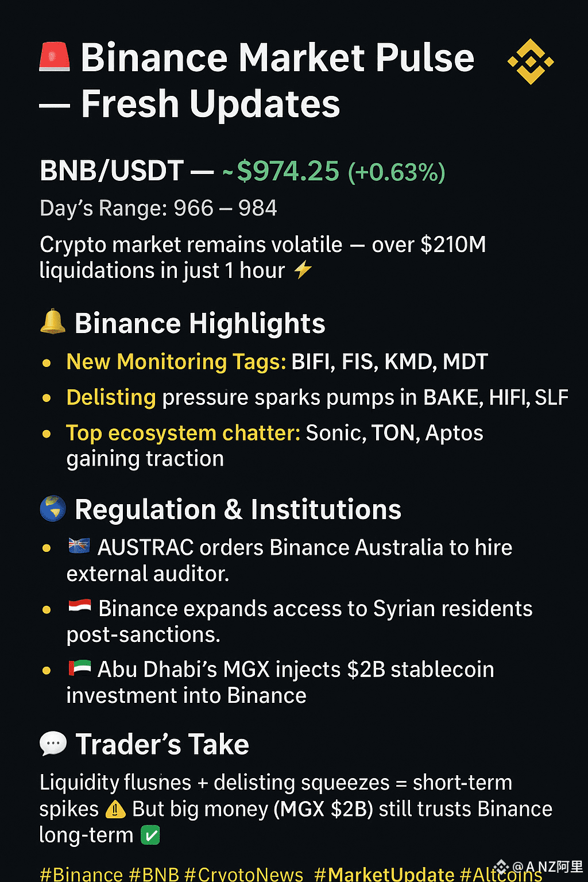Click the yellow Delisting word

[x=111, y=397]
